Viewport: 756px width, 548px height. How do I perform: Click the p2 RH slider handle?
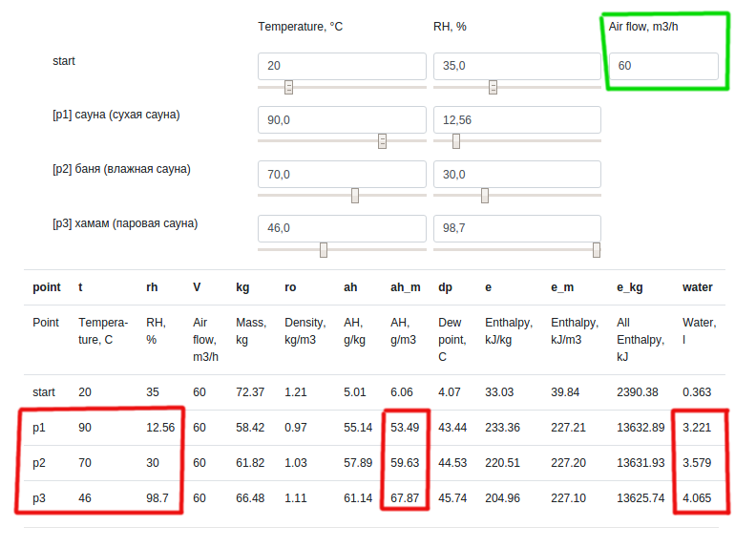(x=485, y=196)
